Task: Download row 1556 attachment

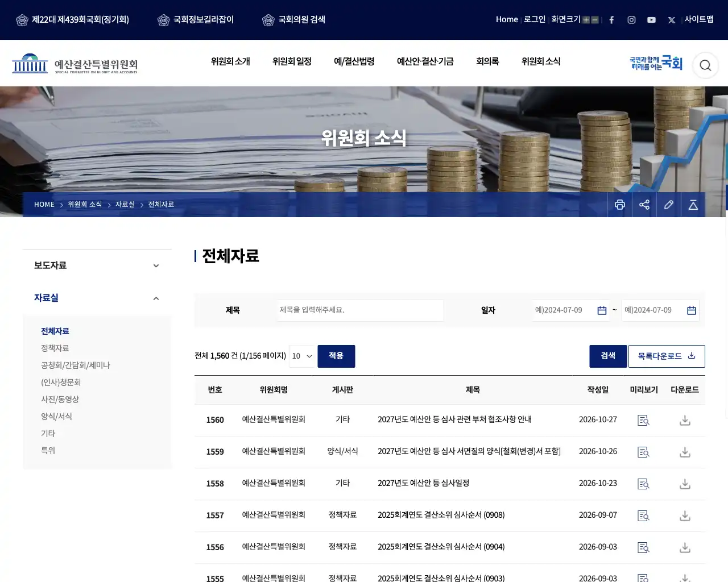Action: click(685, 548)
